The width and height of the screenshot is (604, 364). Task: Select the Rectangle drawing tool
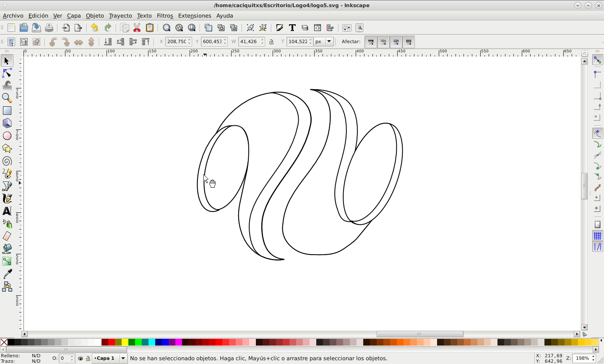7,111
